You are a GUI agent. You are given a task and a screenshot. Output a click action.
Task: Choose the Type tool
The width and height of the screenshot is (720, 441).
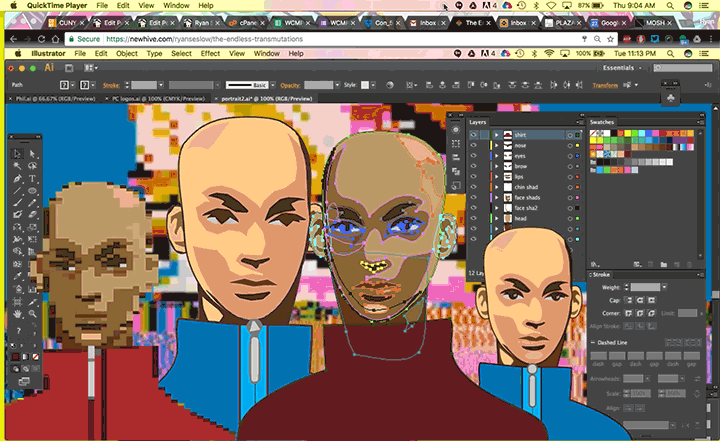33,178
